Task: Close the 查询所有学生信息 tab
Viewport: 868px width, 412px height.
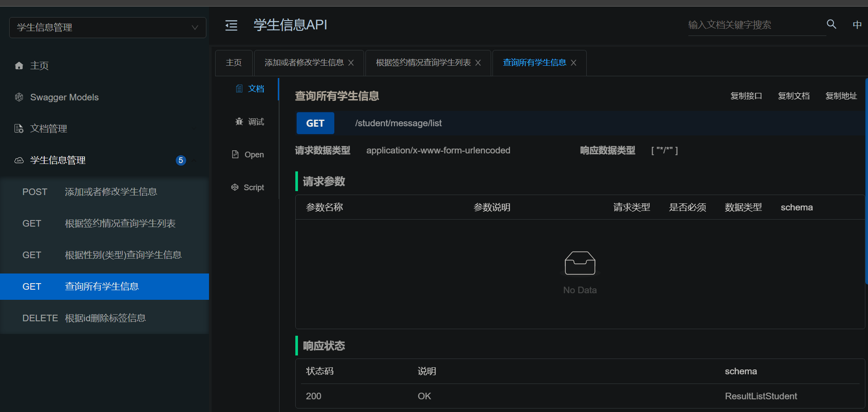Action: [574, 63]
